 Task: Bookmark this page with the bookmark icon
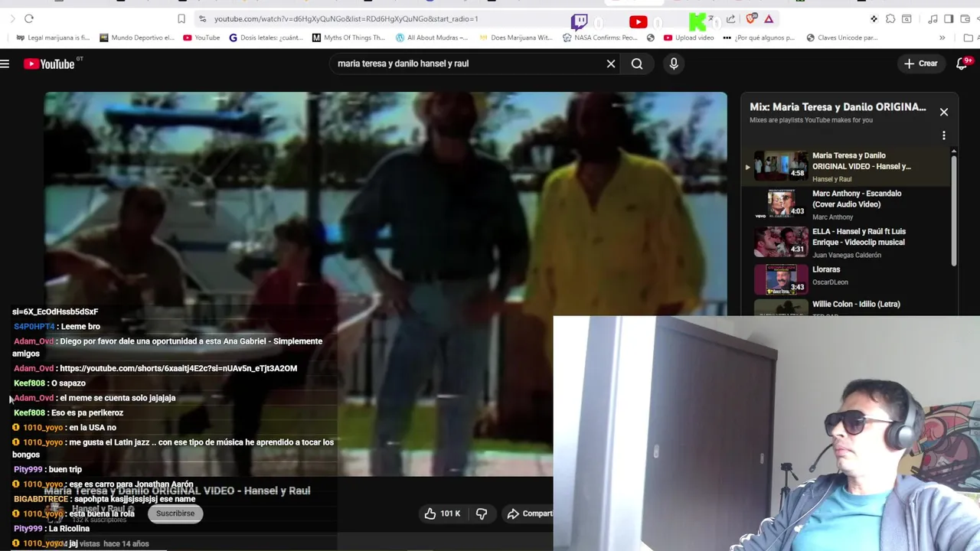click(x=181, y=18)
